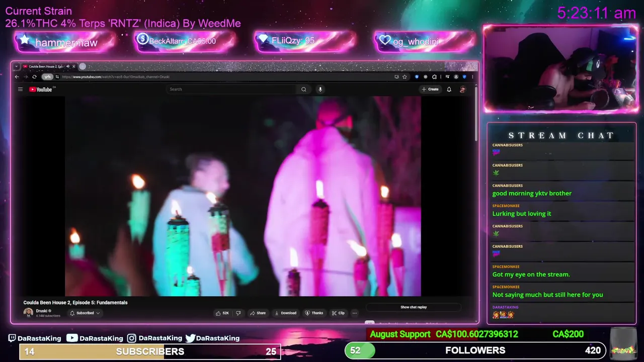This screenshot has width=644, height=362.
Task: Select the Coulda Been House 2 browser tab
Action: pyautogui.click(x=48, y=66)
